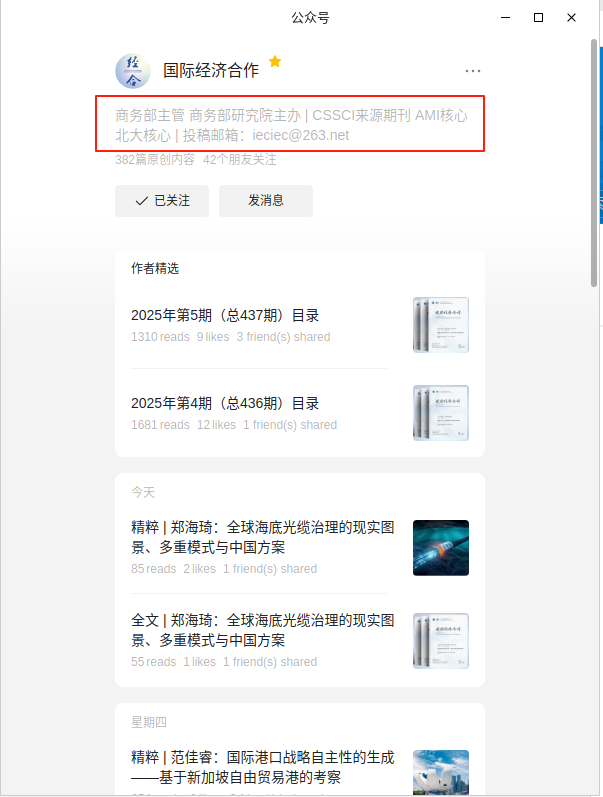603x797 pixels.
Task: Click thumbnail of 2025年第4期 article
Action: [x=441, y=413]
